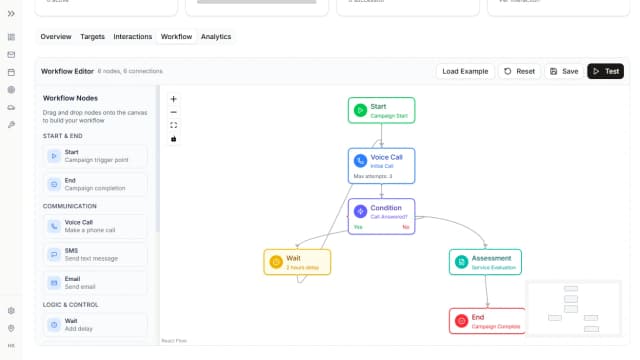640x360 pixels.
Task: Open the Interactions tab
Action: point(133,37)
